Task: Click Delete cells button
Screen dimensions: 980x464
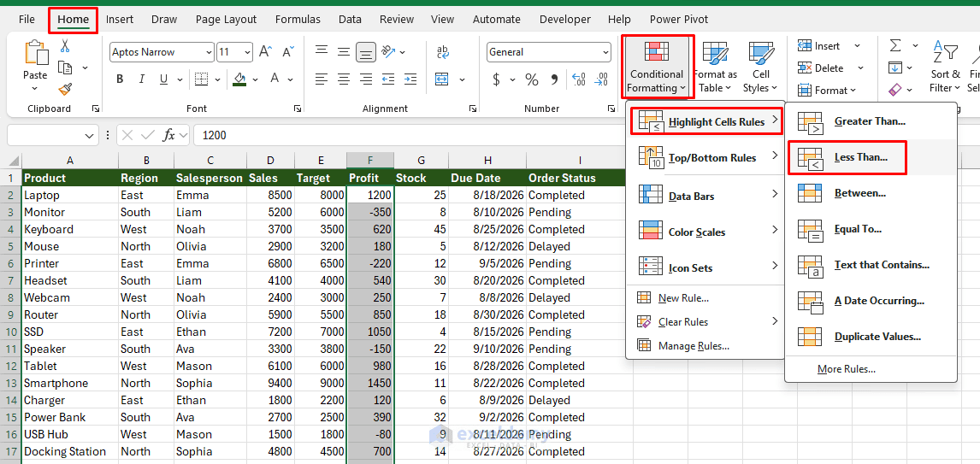Action: click(x=821, y=68)
